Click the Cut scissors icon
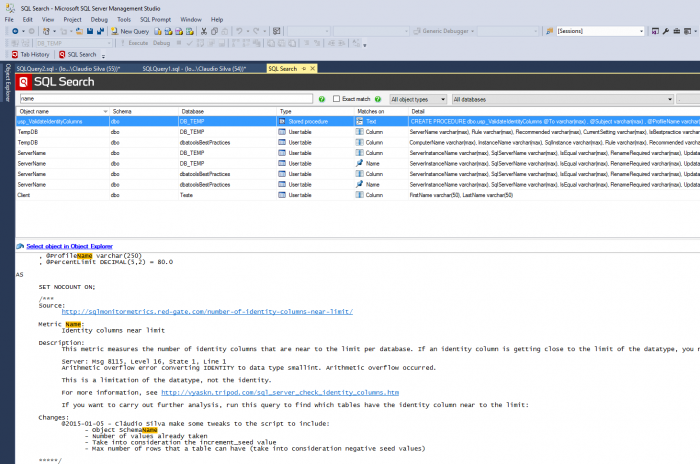The image size is (700, 464). (x=203, y=31)
